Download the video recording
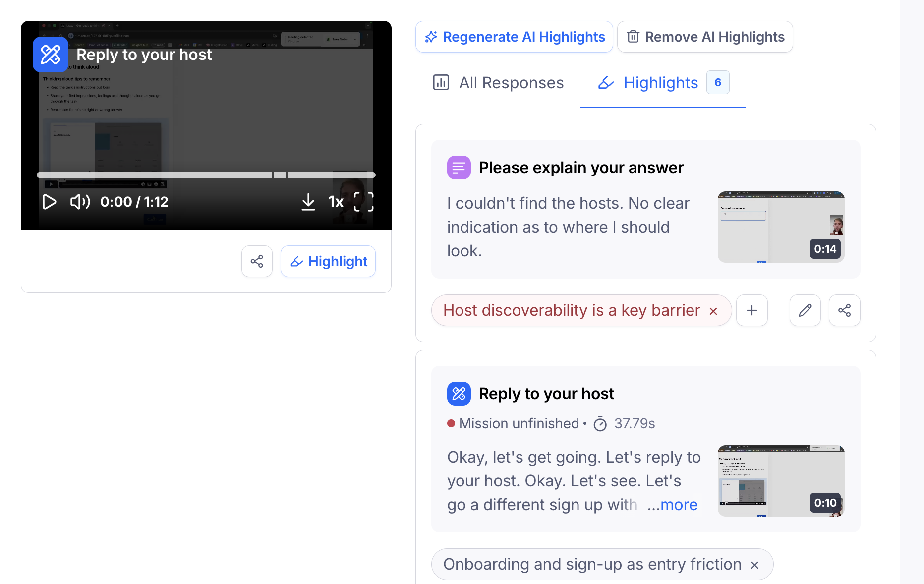The image size is (924, 584). [308, 202]
